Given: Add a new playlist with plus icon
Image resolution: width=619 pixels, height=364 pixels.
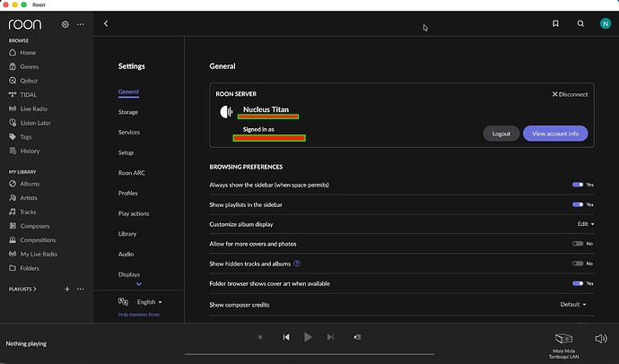Looking at the screenshot, I should [x=67, y=289].
